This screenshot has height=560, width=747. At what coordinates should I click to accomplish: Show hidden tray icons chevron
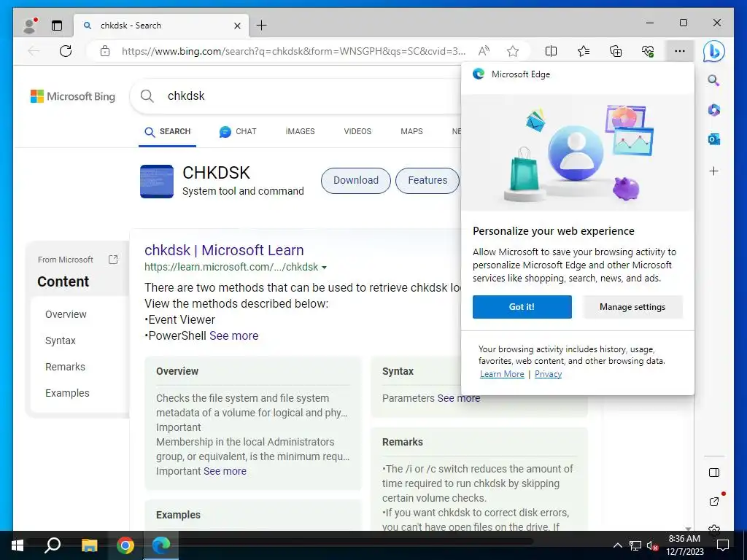(x=617, y=545)
